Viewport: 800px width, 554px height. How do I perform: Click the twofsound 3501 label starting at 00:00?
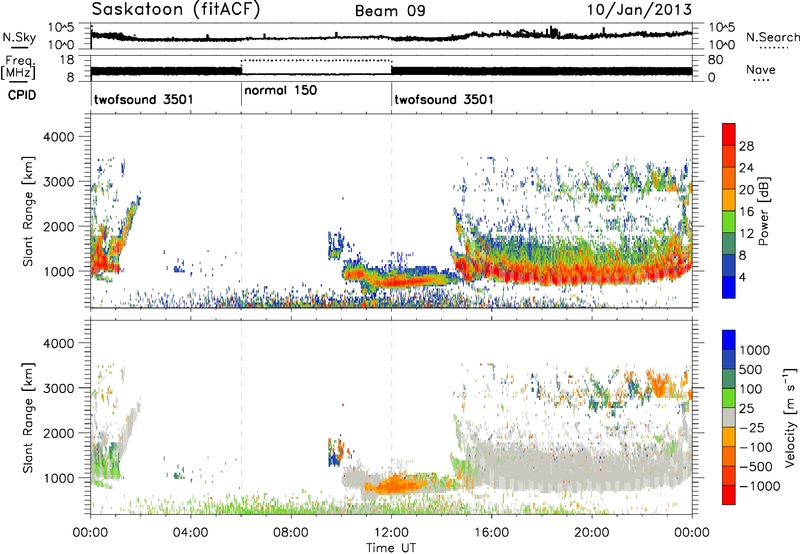[144, 99]
